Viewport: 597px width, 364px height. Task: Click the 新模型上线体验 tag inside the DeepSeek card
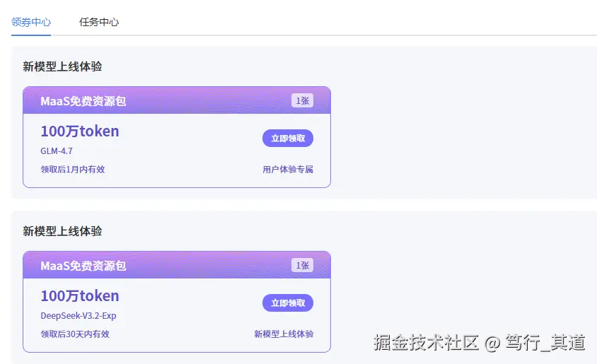pos(283,334)
